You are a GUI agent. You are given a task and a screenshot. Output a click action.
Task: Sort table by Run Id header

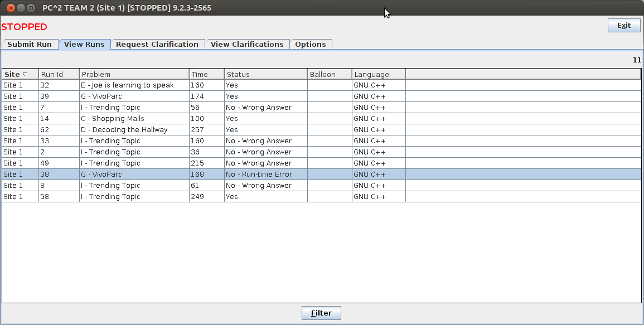click(59, 74)
